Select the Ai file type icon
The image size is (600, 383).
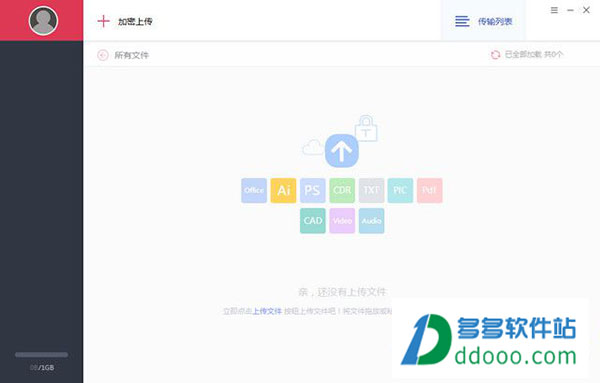(284, 190)
